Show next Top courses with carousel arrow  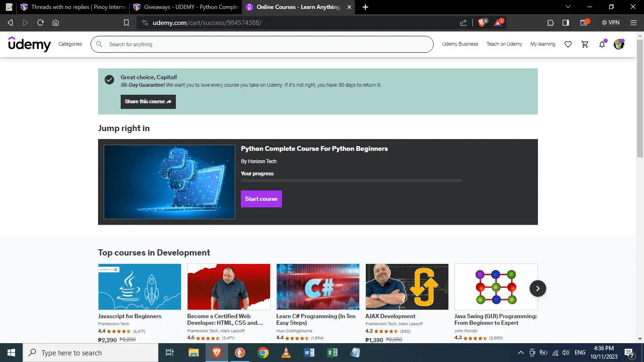538,288
